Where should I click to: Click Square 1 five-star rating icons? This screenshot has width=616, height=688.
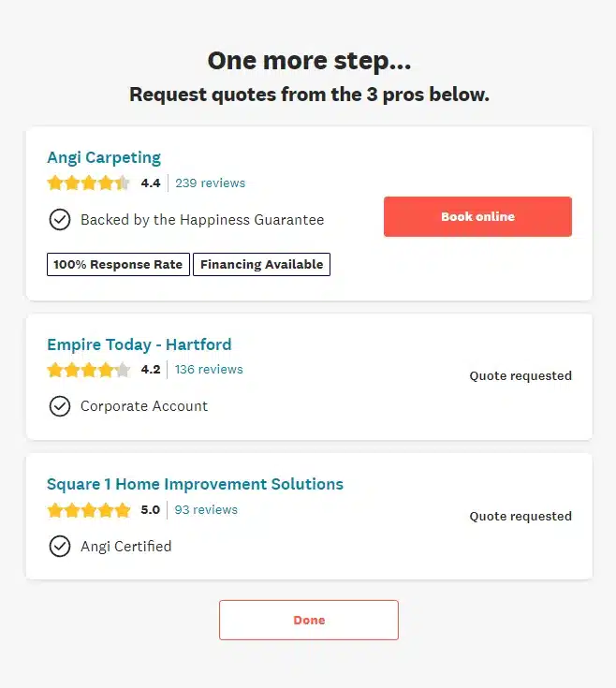[x=89, y=510]
